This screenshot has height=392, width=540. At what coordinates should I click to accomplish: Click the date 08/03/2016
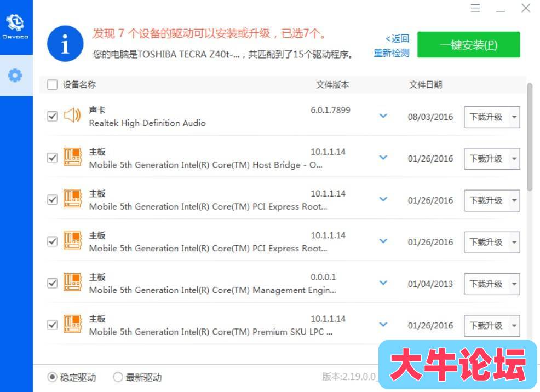tap(430, 117)
